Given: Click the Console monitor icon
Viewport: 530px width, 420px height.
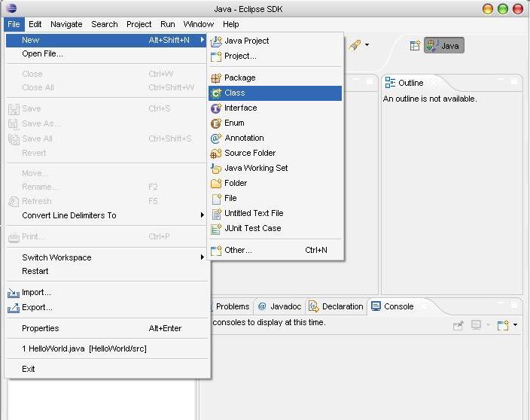Looking at the screenshot, I should click(376, 306).
